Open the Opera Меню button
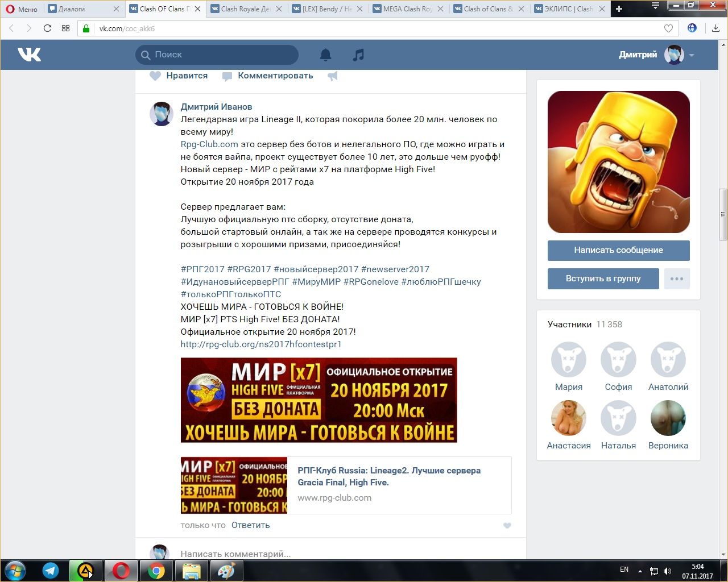This screenshot has height=582, width=728. point(22,9)
